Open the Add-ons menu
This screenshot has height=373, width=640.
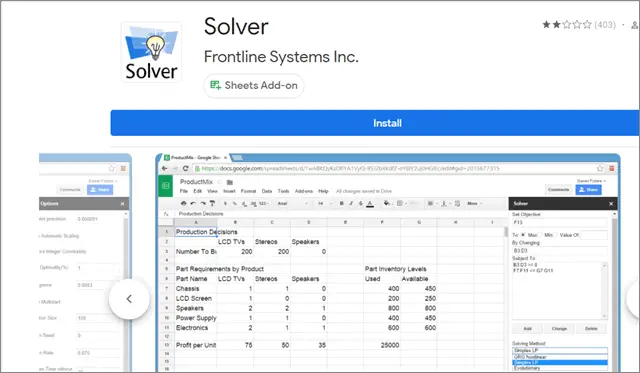(303, 191)
